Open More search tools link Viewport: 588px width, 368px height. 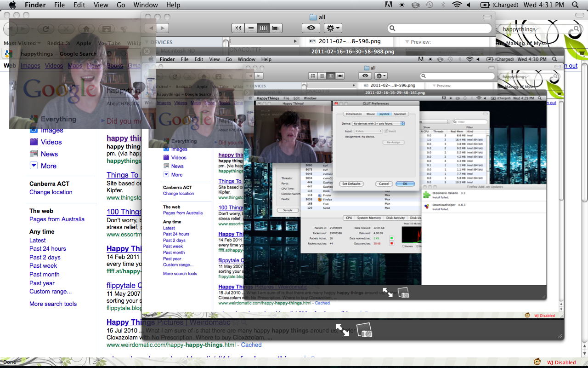[x=53, y=304]
